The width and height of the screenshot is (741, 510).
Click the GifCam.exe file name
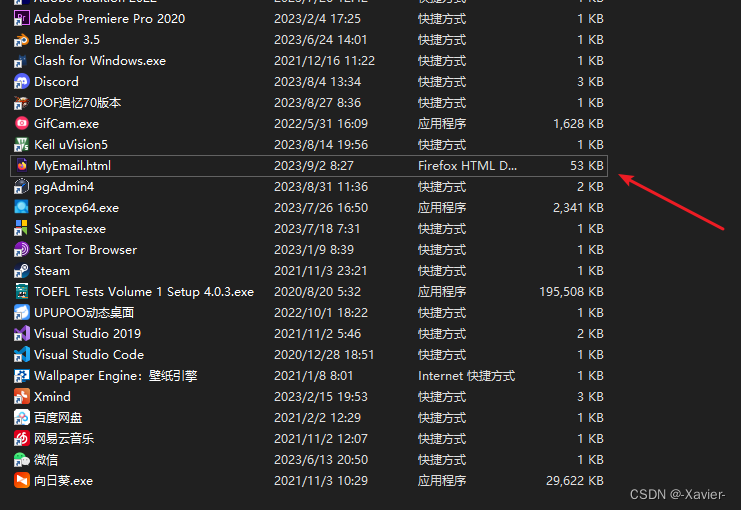(67, 124)
